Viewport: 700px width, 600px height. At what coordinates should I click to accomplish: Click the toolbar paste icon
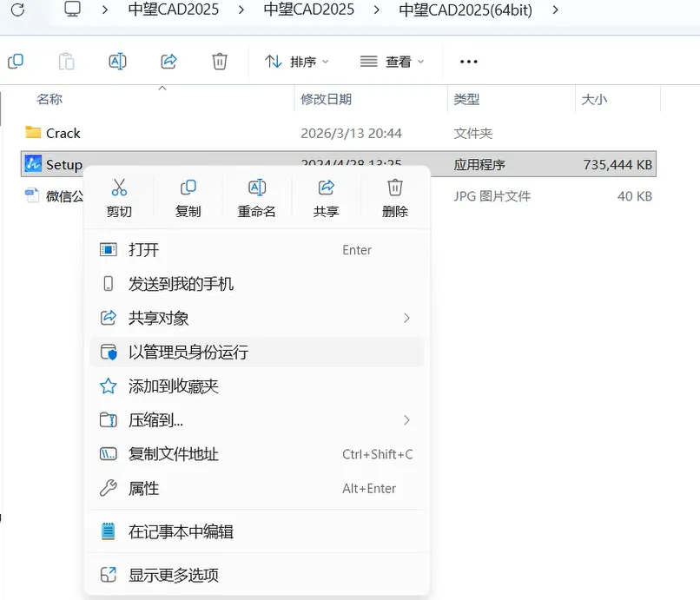pos(67,61)
